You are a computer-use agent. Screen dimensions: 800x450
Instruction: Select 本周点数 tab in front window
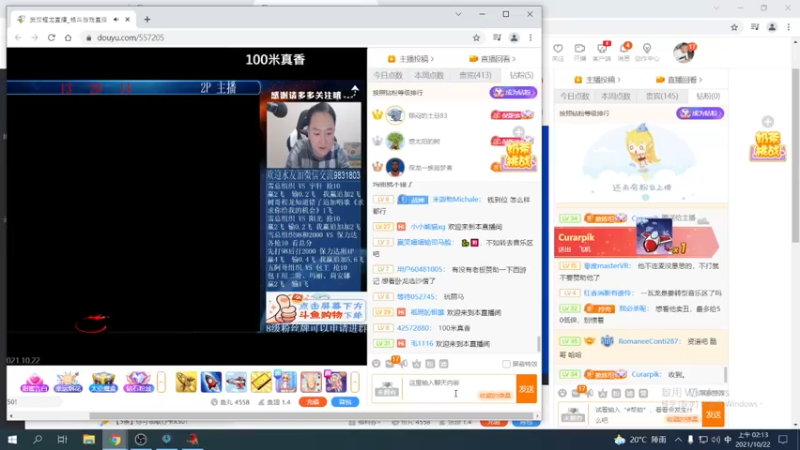[429, 75]
